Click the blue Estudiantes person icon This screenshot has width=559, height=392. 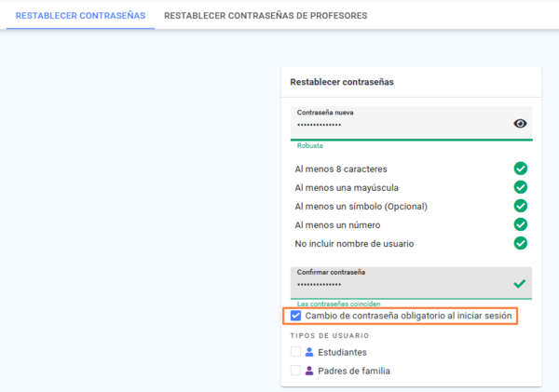(309, 352)
